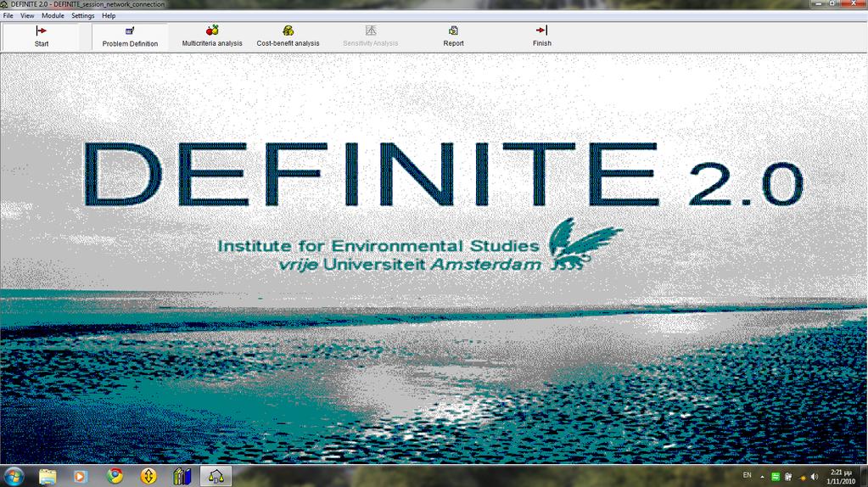Screen dimensions: 868x487
Task: Minimize the DEFINITE 2.0 window
Action: click(x=820, y=3)
